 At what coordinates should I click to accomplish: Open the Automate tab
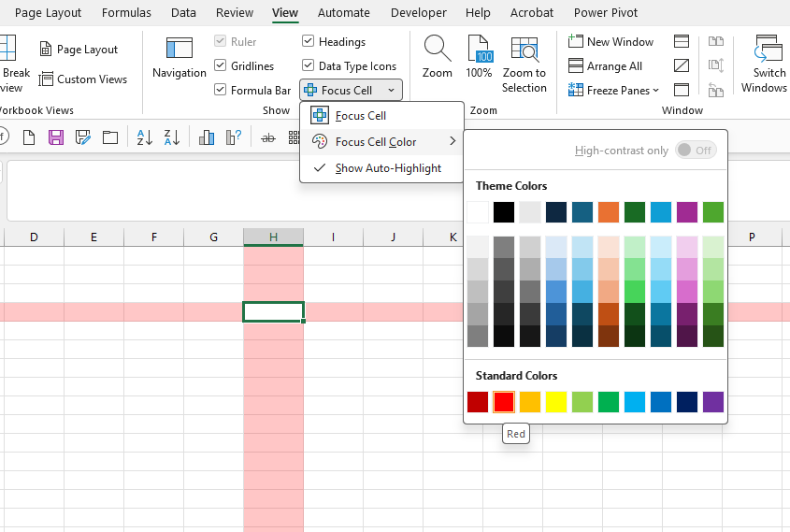(x=344, y=12)
